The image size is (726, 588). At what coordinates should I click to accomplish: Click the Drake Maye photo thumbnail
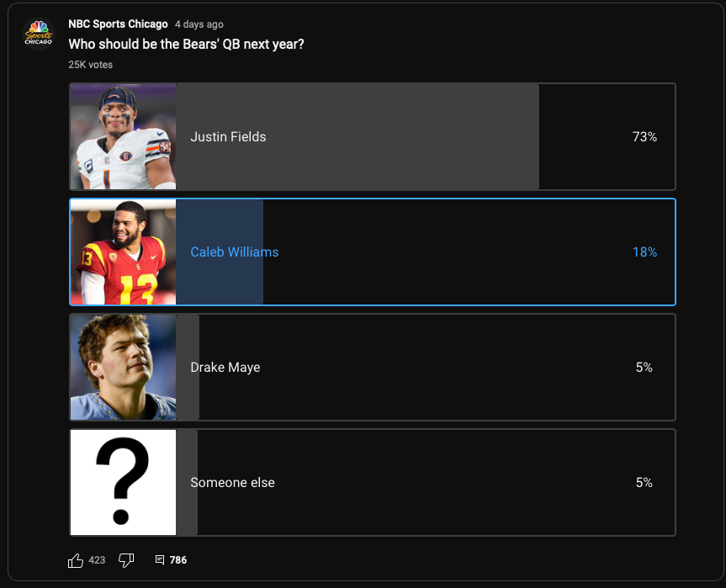click(x=123, y=367)
